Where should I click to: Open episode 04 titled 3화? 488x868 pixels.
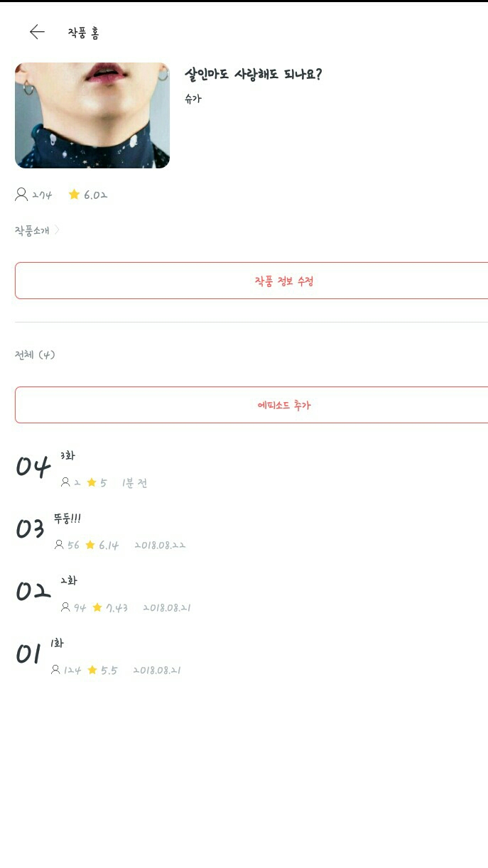click(x=67, y=456)
